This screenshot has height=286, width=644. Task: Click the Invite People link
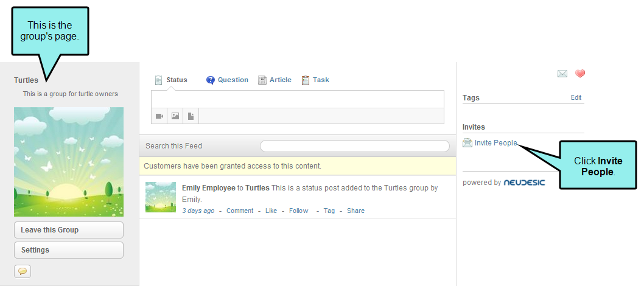click(495, 143)
